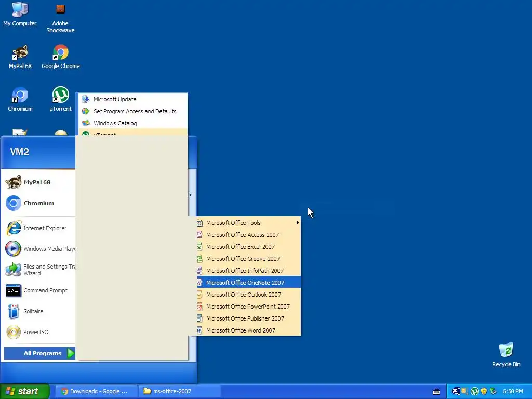The height and width of the screenshot is (399, 532).
Task: Launch Microsoft Office InfoPath 2007
Action: tap(249, 270)
